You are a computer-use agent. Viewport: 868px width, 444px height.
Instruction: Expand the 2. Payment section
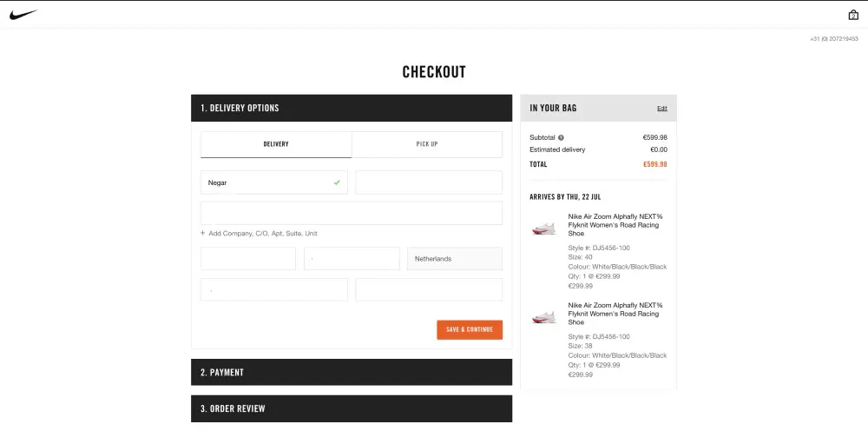[352, 372]
